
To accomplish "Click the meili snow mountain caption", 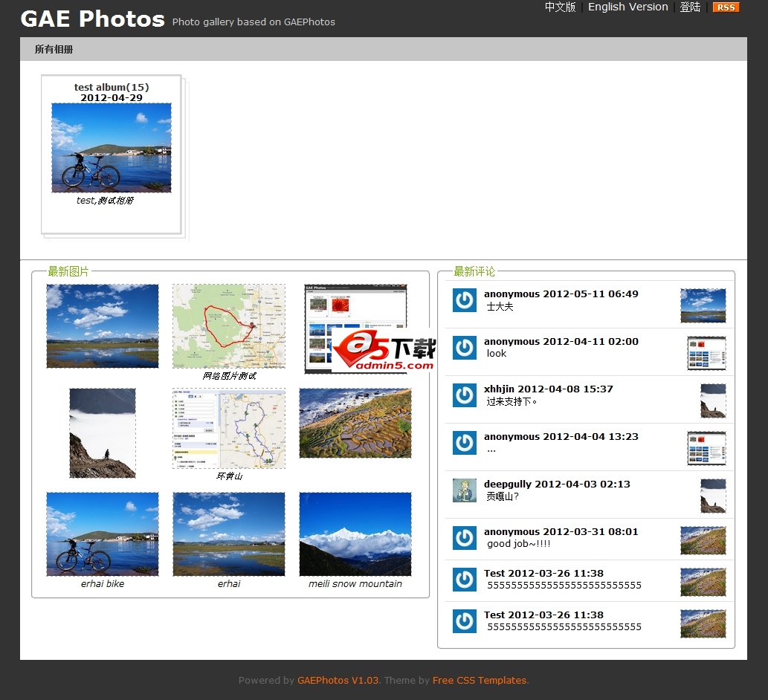I will pos(355,584).
